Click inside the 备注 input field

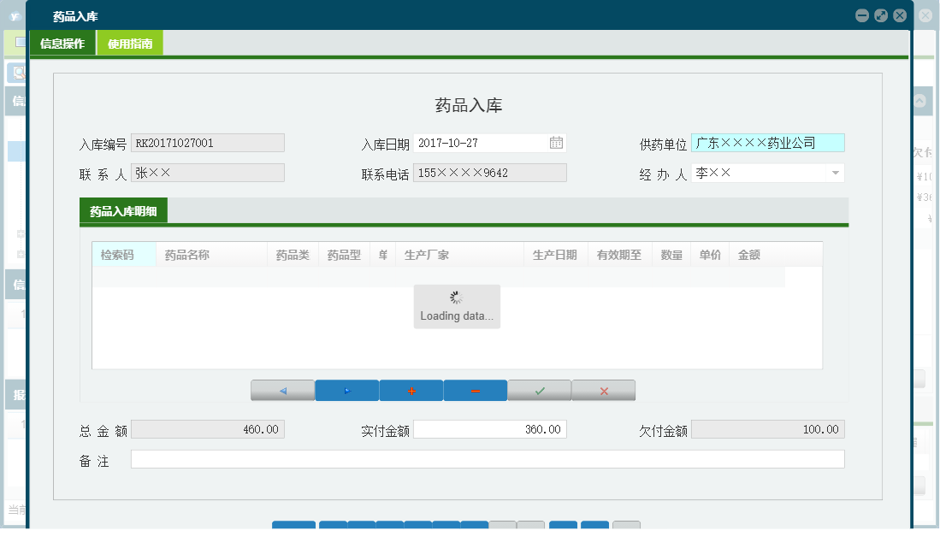coord(487,459)
